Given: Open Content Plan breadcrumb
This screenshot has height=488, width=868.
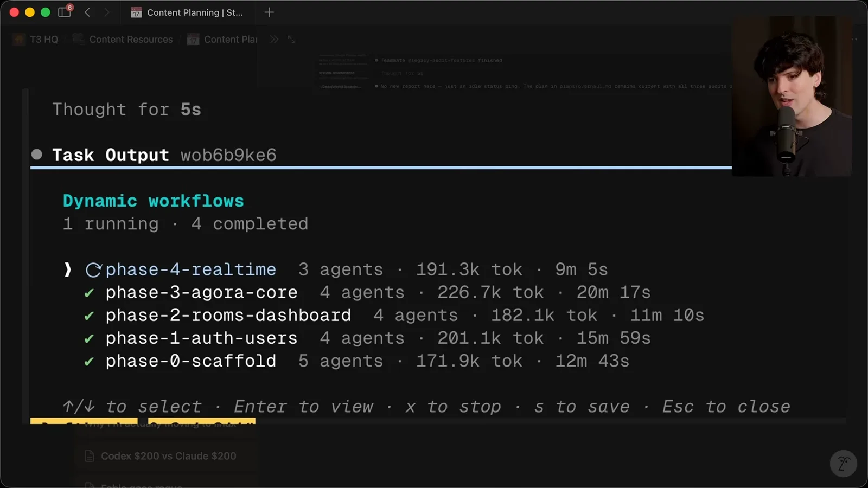Looking at the screenshot, I should (222, 40).
